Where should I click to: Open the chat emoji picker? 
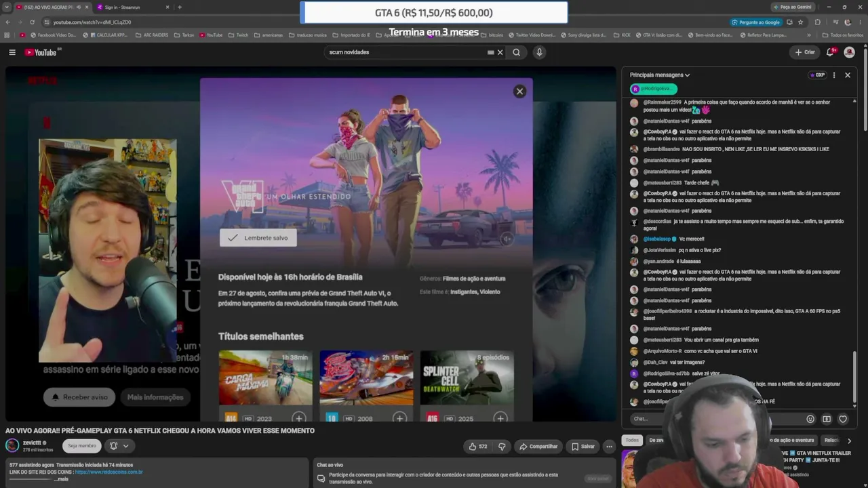pyautogui.click(x=810, y=419)
